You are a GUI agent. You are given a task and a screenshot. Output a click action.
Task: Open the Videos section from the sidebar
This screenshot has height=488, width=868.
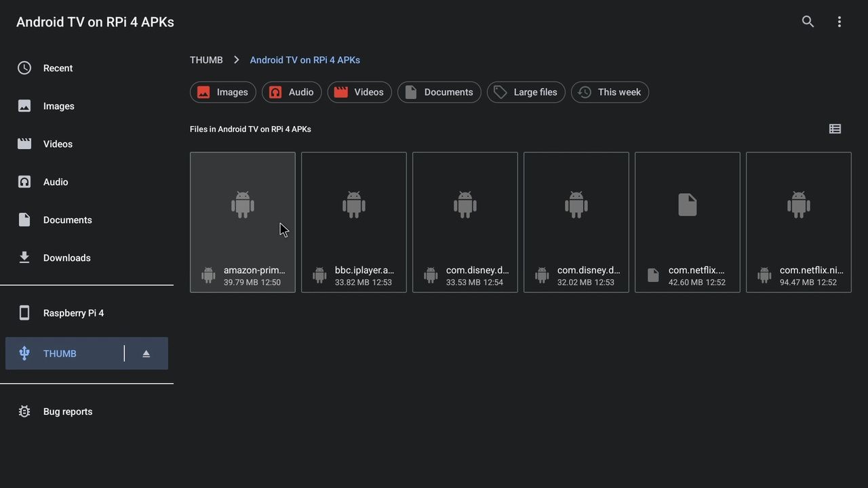[58, 144]
